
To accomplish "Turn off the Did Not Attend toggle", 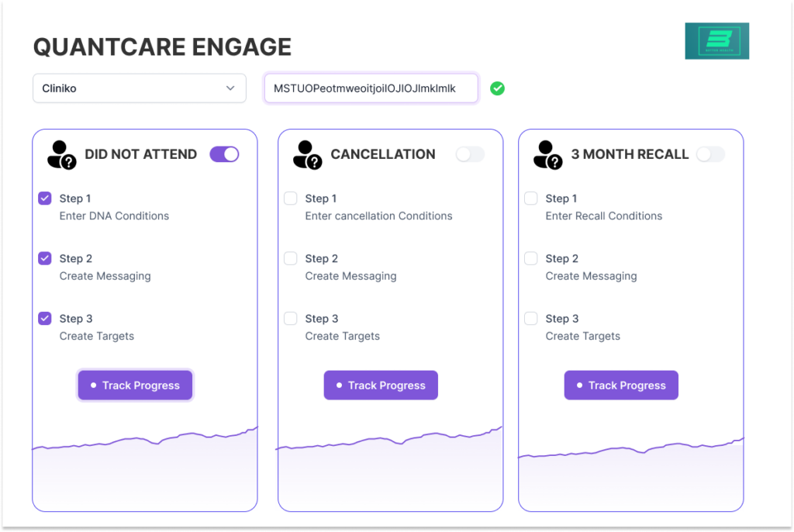I will coord(224,154).
